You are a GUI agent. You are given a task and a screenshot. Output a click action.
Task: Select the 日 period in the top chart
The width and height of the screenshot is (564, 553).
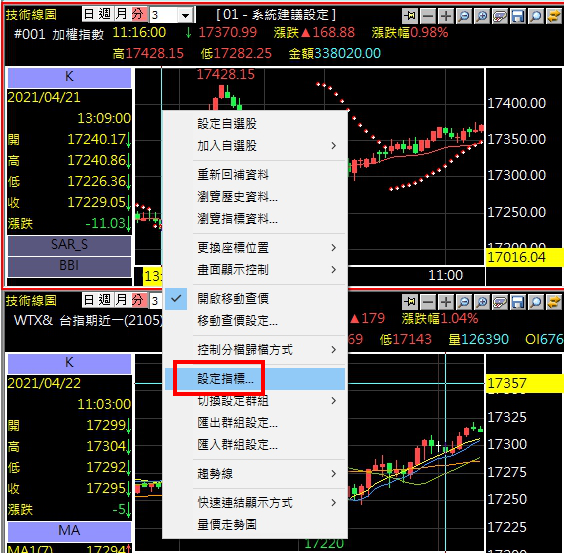point(89,14)
